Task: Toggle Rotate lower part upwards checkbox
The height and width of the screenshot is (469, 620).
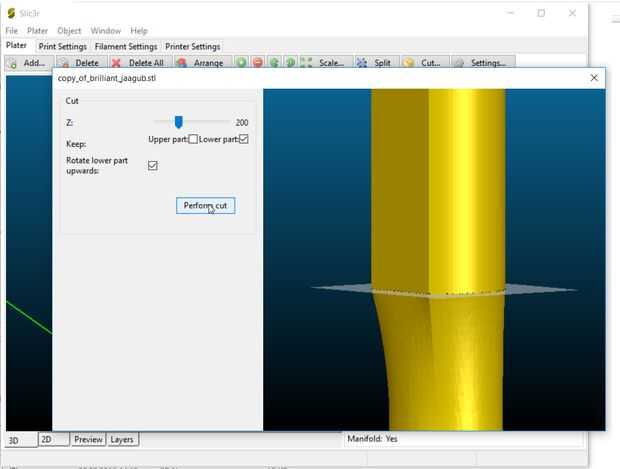Action: coord(153,165)
